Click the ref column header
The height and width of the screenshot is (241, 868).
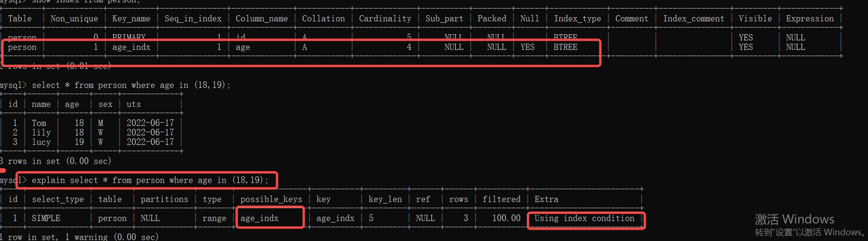423,199
